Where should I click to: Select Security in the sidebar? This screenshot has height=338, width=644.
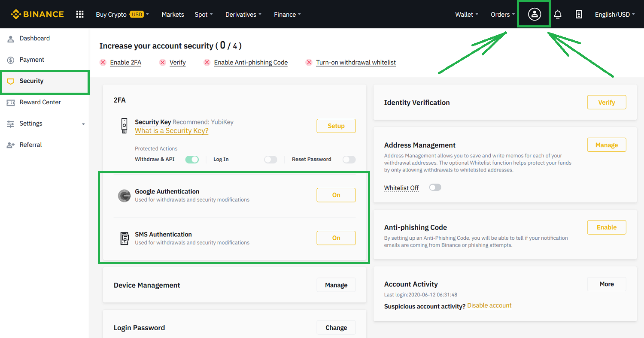tap(45, 81)
